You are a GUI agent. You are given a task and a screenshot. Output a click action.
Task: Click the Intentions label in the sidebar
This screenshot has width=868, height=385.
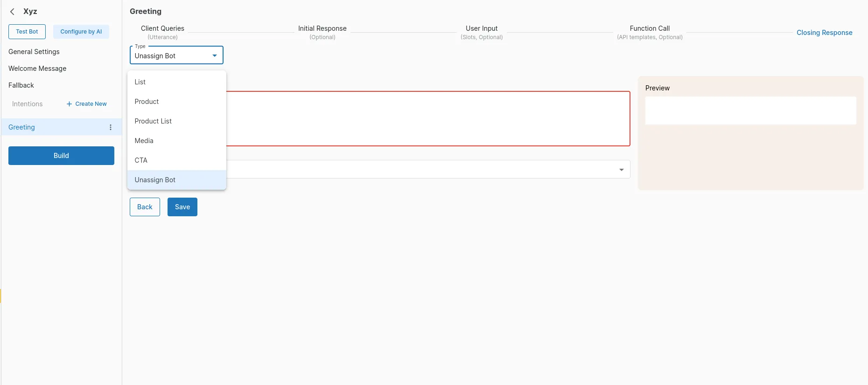coord(28,104)
